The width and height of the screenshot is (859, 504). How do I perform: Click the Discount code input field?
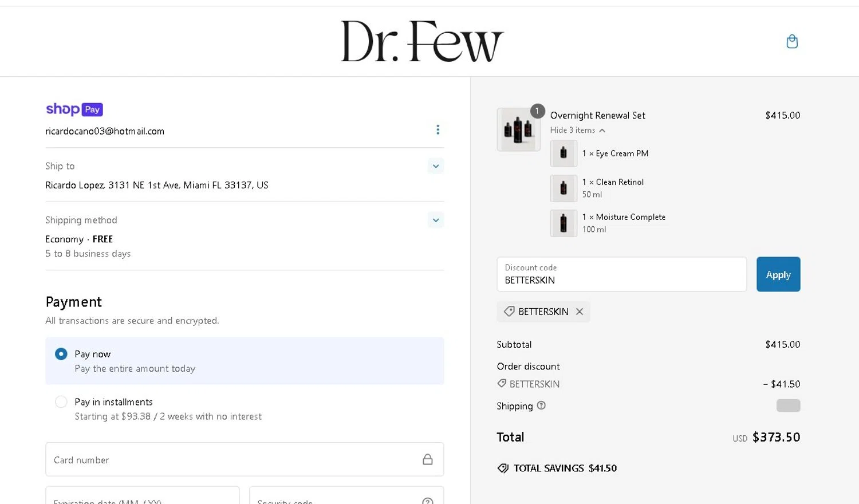(621, 274)
